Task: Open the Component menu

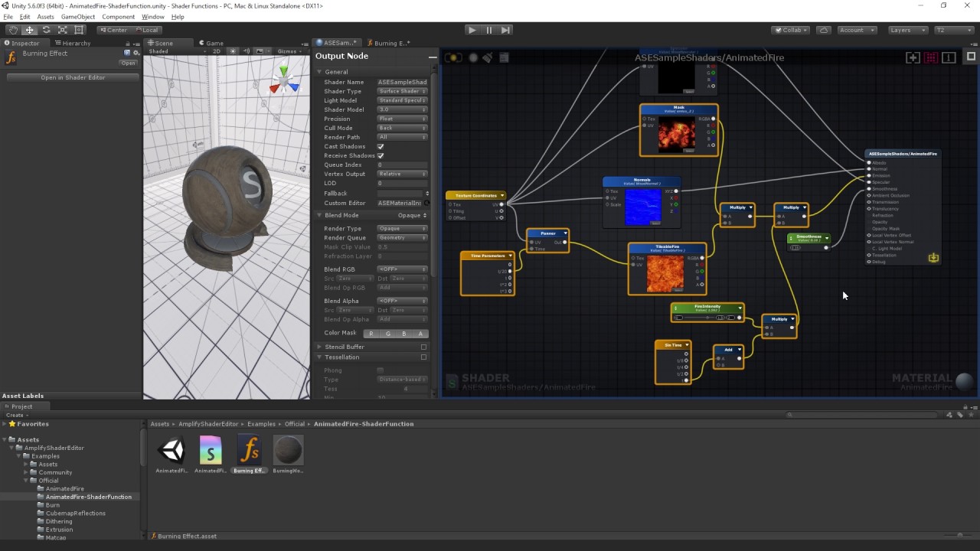Action: point(119,17)
